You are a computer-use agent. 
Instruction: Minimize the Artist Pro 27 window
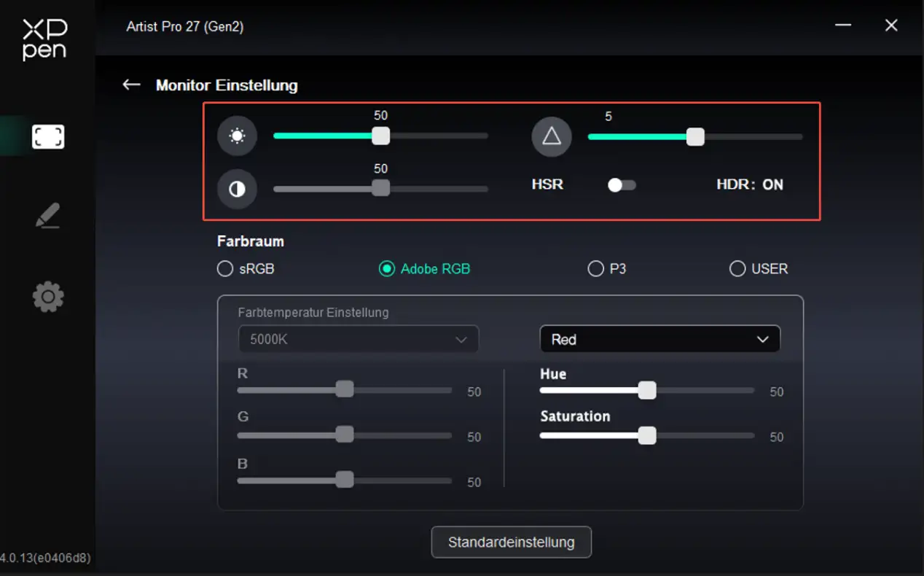(843, 26)
